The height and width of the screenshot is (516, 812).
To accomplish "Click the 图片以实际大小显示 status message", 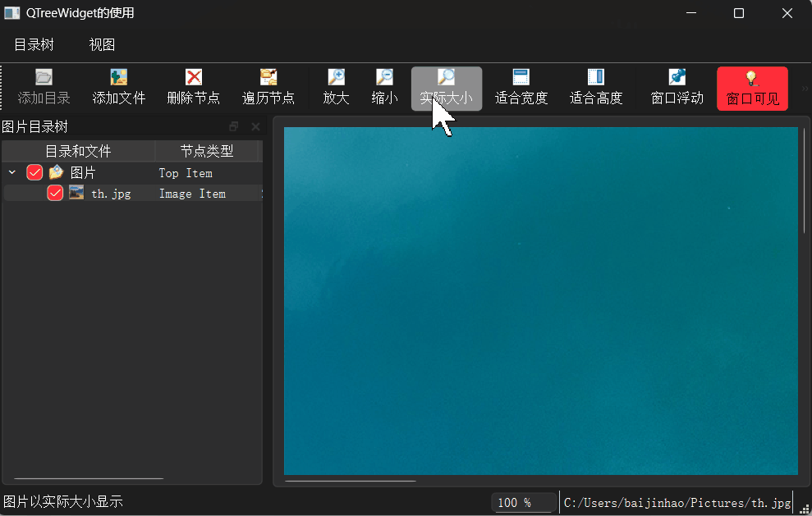I will pos(63,501).
